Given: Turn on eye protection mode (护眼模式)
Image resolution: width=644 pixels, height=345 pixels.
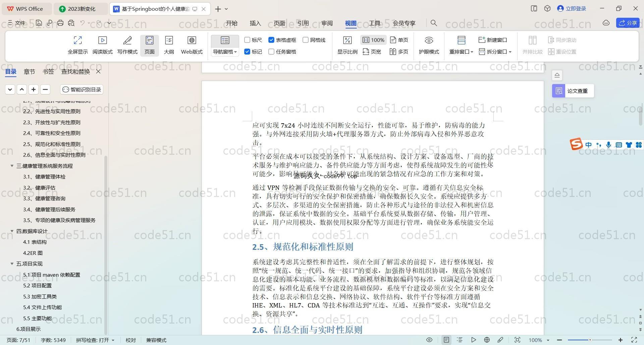Looking at the screenshot, I should pos(429,45).
